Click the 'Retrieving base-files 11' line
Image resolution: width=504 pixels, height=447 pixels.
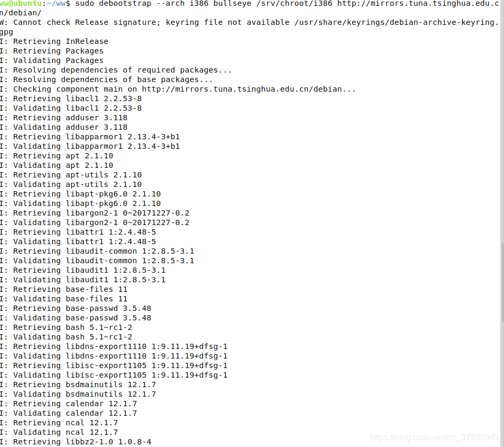(x=64, y=289)
